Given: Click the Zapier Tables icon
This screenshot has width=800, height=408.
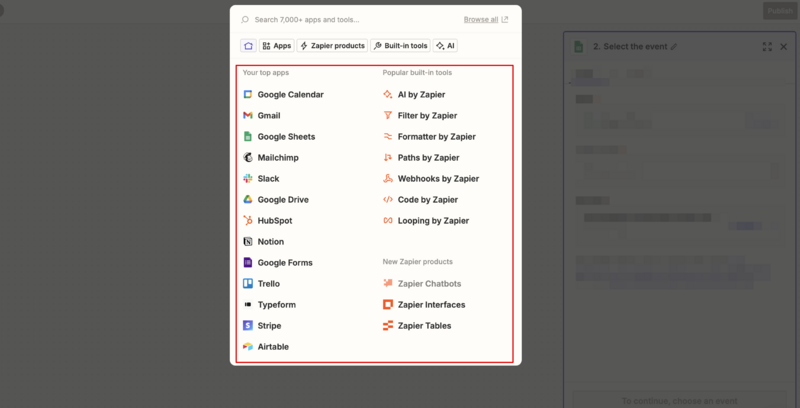Looking at the screenshot, I should pyautogui.click(x=388, y=325).
